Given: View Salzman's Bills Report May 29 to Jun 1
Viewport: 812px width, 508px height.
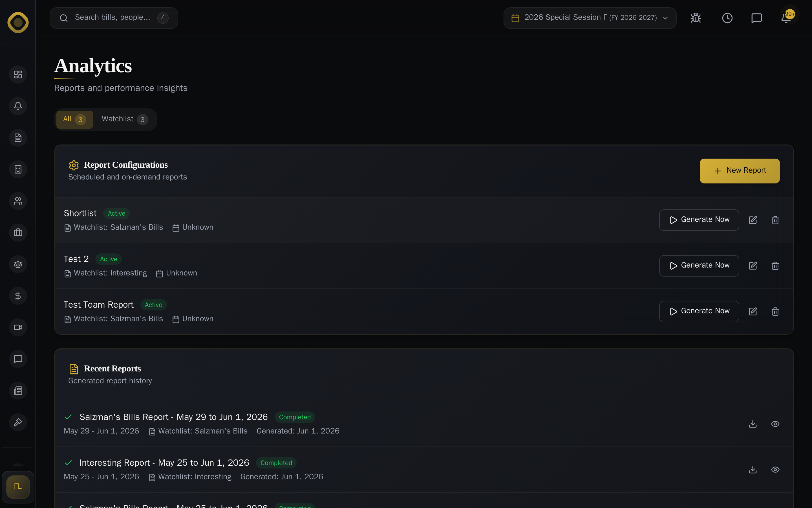Looking at the screenshot, I should pyautogui.click(x=775, y=424).
